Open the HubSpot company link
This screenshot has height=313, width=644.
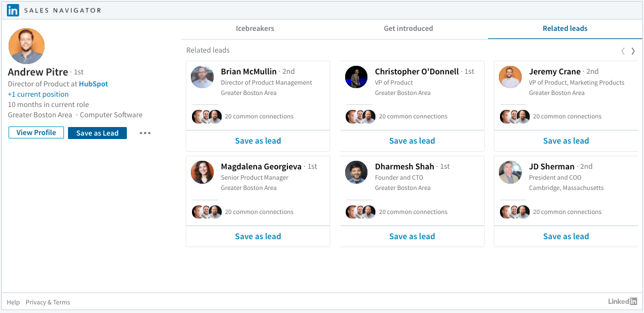tap(93, 84)
